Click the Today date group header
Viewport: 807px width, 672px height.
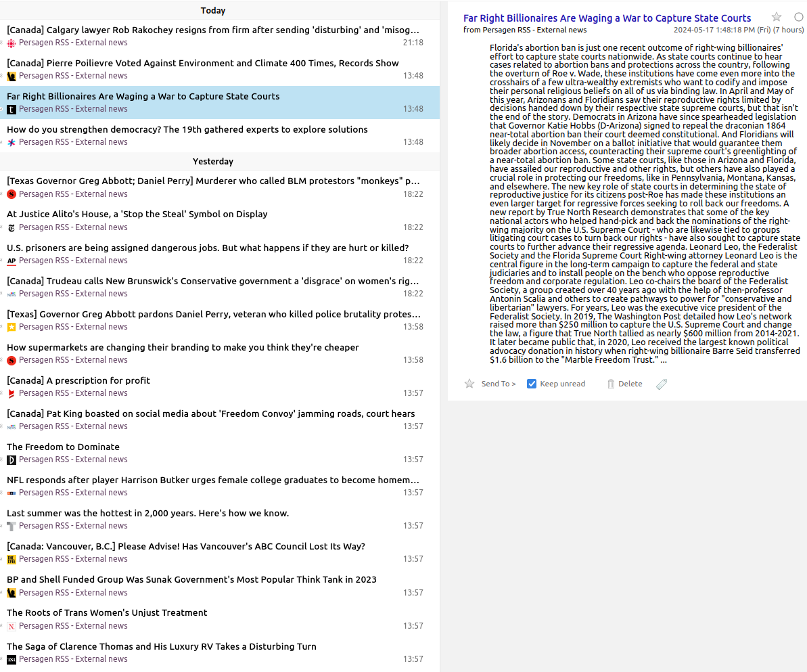pyautogui.click(x=213, y=11)
